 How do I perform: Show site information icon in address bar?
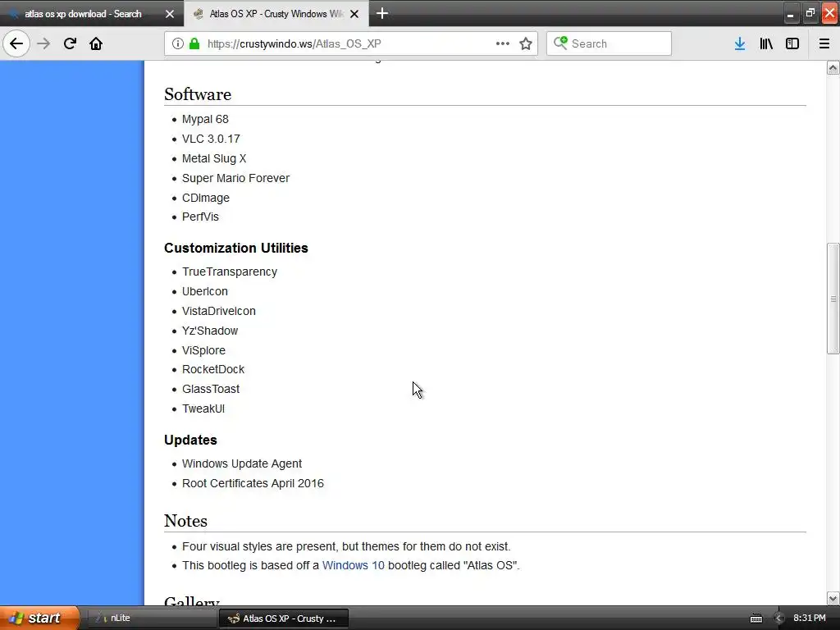click(177, 43)
